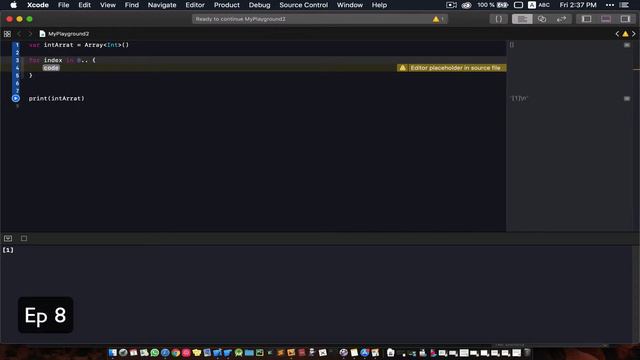
Task: Show Quick Look result for print line
Action: point(627,98)
